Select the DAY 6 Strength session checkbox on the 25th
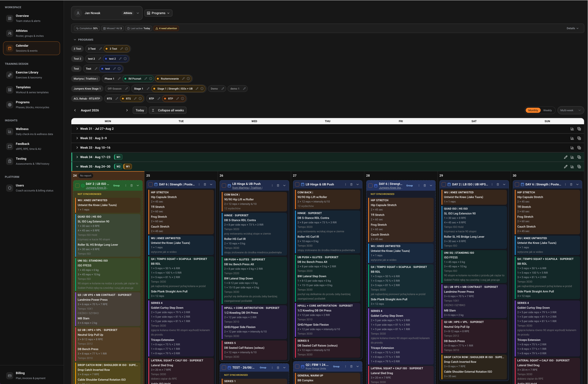Image resolution: width=588 pixels, height=384 pixels. tap(150, 185)
